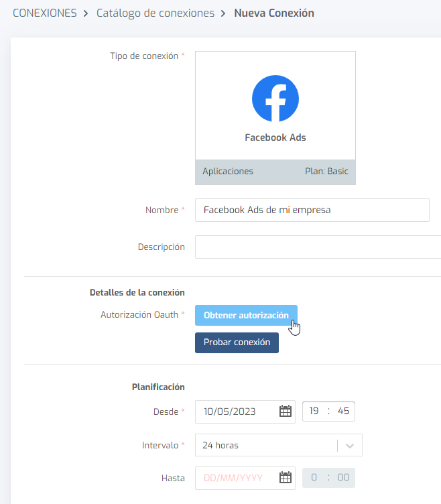
Task: Focus the Descripción input field
Action: (x=318, y=247)
